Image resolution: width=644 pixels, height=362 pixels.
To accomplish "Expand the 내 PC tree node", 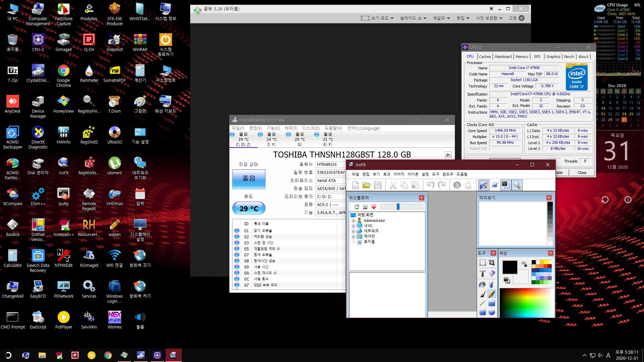I will point(353,226).
